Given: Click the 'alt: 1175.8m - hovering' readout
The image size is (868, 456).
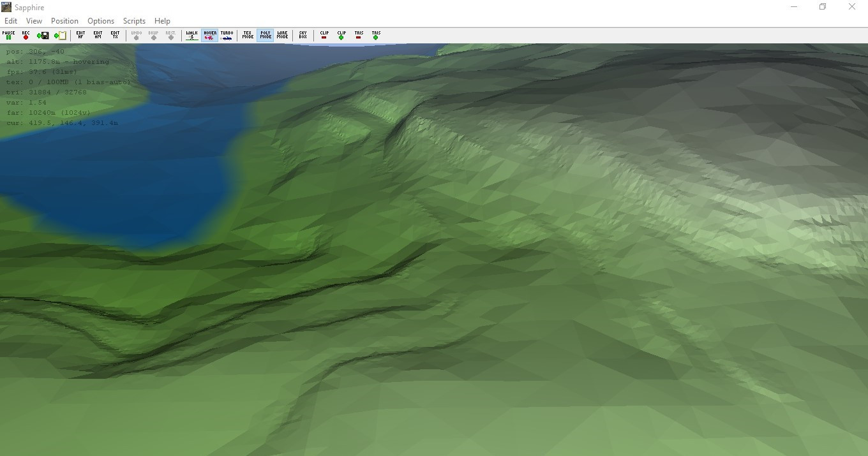Looking at the screenshot, I should click(57, 62).
